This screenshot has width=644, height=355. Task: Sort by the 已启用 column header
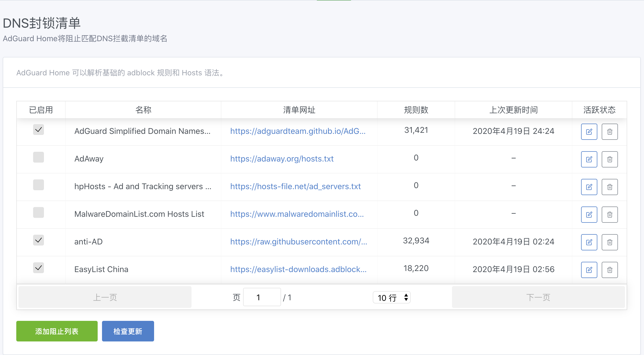click(x=41, y=110)
